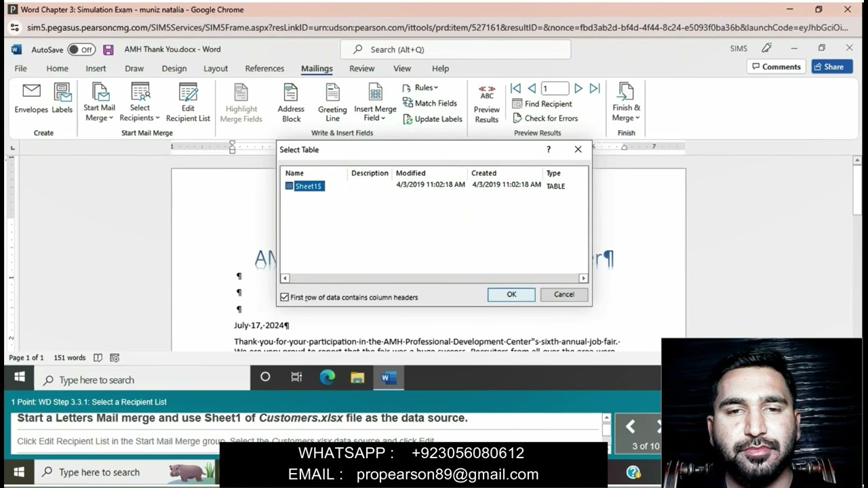Open the Envelopes tool
Screen dimensions: 868x488
pyautogui.click(x=31, y=98)
